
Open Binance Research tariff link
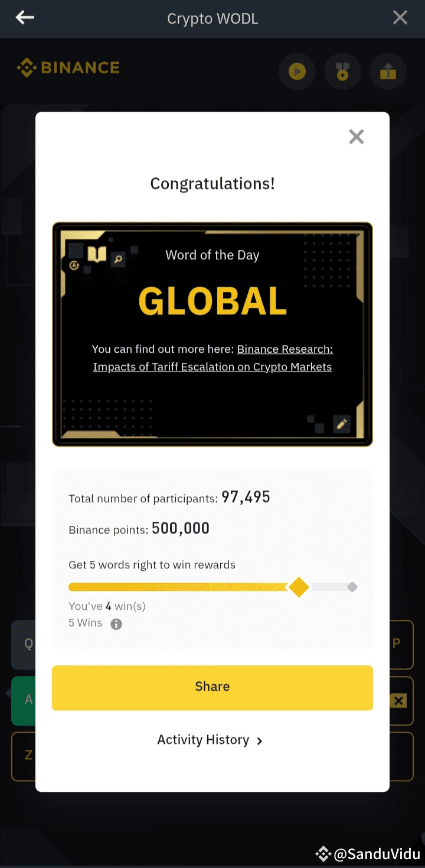(x=212, y=358)
